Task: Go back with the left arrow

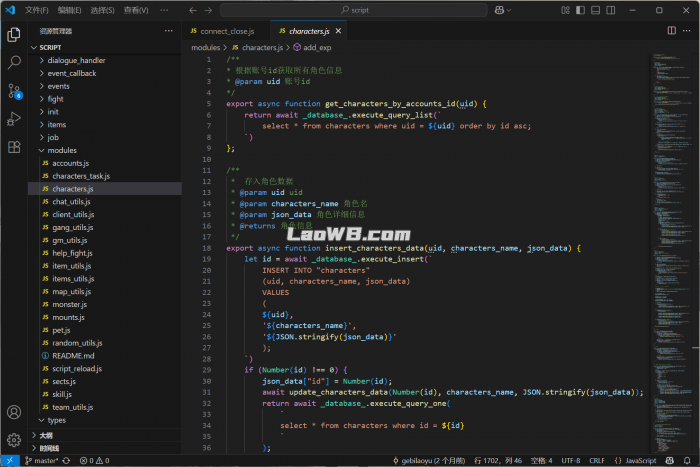Action: point(193,10)
